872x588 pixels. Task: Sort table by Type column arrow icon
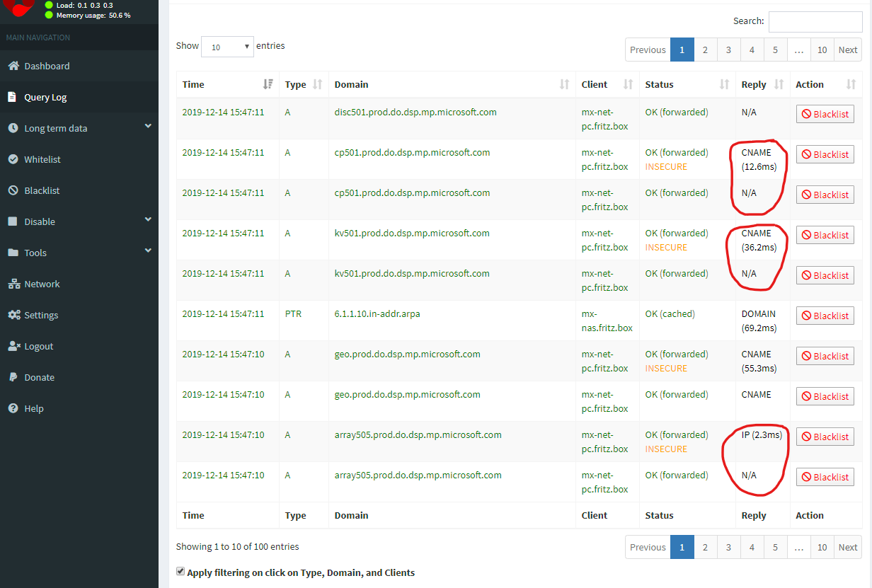317,84
